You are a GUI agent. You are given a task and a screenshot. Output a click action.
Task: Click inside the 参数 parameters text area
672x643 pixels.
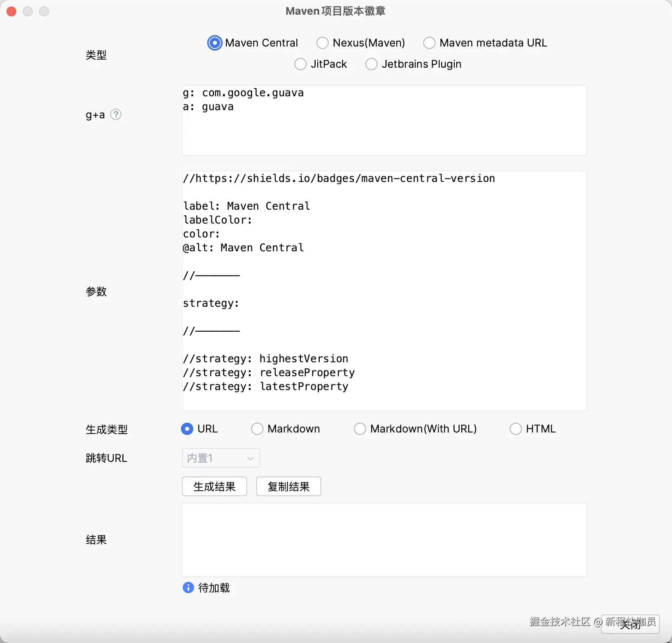click(384, 291)
